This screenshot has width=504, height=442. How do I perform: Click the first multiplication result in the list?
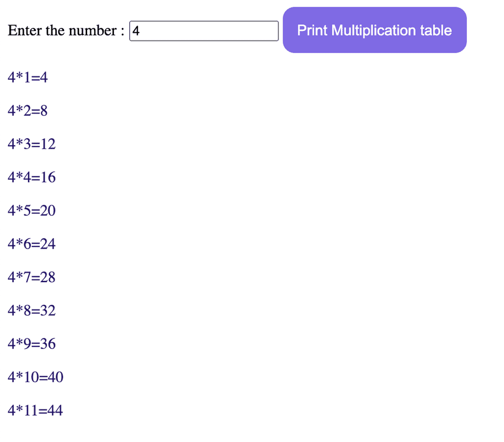coord(27,77)
